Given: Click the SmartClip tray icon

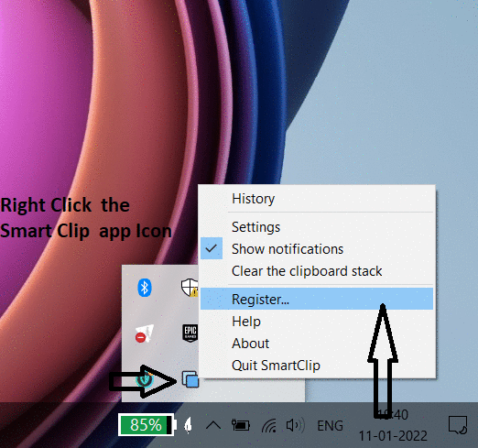Looking at the screenshot, I should point(190,379).
